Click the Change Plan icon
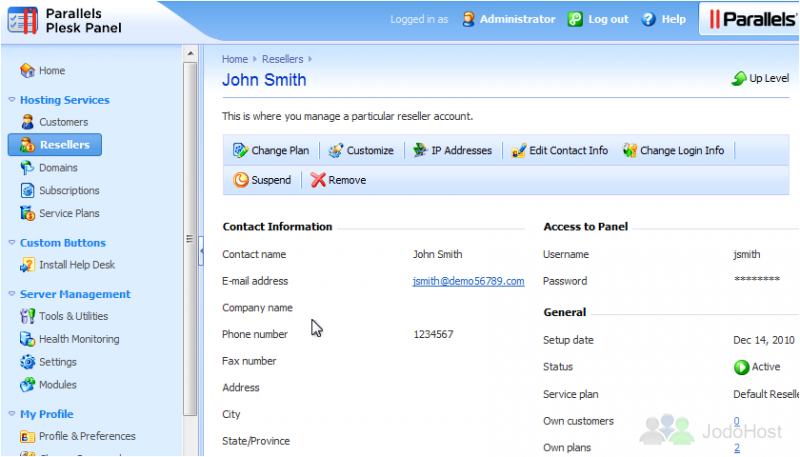 240,150
